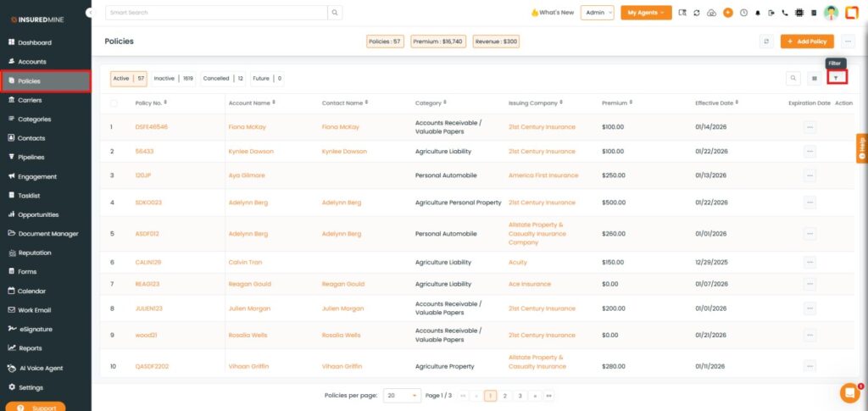Tick the select-all checkbox in table header
Screen dimensions: 868x411
(114, 103)
